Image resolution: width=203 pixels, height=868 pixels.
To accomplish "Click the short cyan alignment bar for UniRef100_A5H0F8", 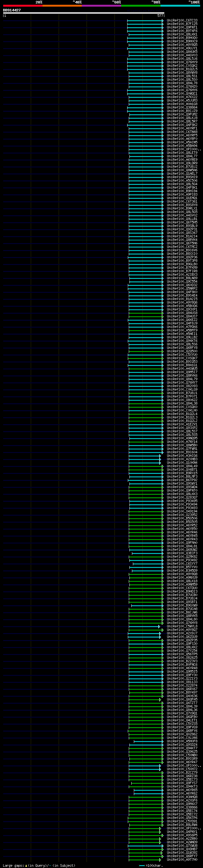I will point(149,741).
